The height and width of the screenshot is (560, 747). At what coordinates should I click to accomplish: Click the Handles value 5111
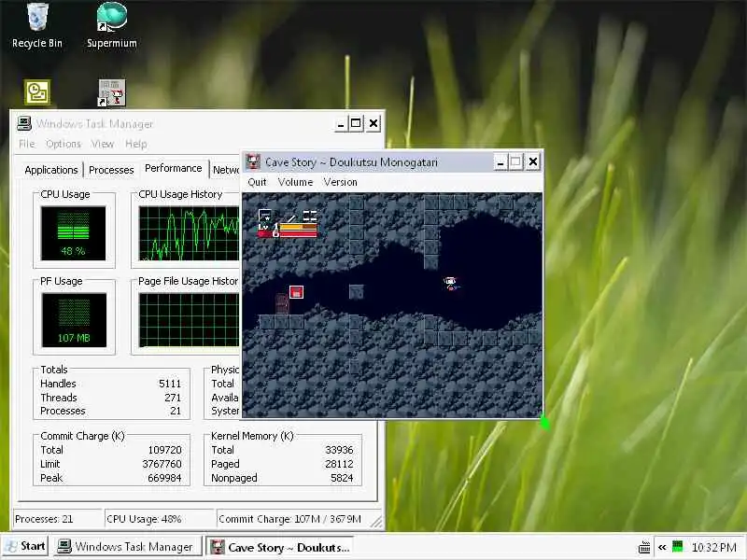coord(170,384)
